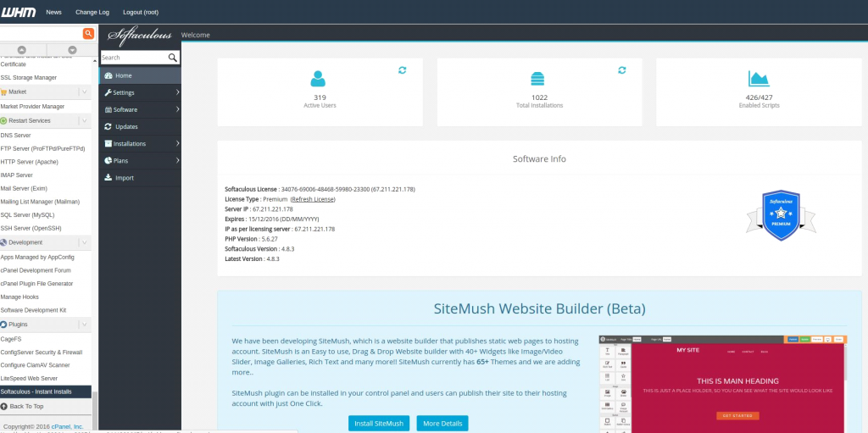Click the Active Users person icon
Screen dimensions: 868x433
[318, 79]
